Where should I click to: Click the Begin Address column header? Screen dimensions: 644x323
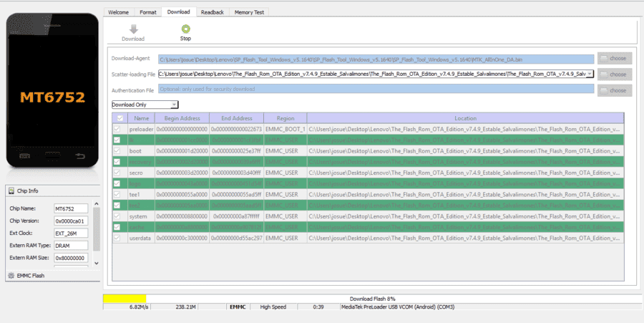click(x=182, y=118)
